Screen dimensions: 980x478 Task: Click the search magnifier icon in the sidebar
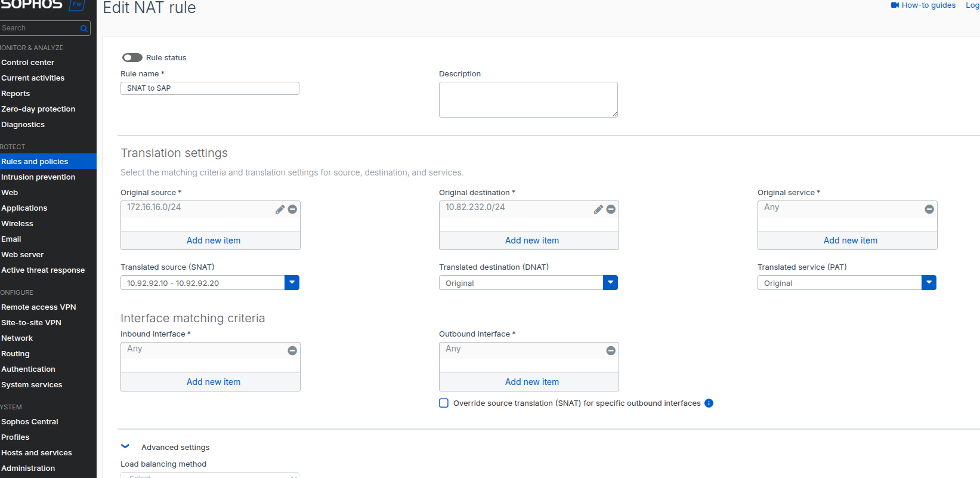pos(84,28)
